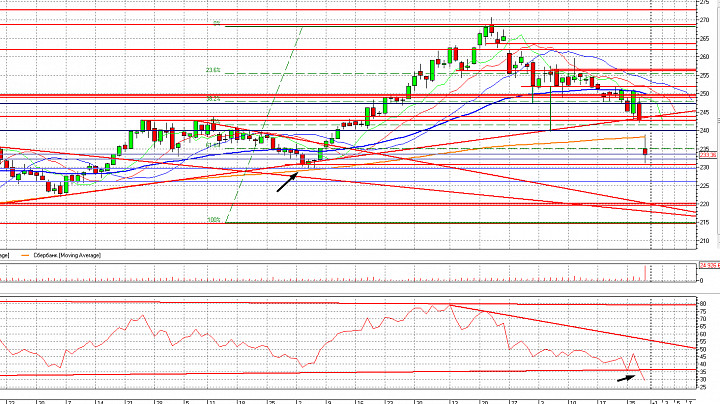Screen dimensions: 720x404
Task: Click the 30 level on the oscillator axis
Action: pyautogui.click(x=703, y=380)
